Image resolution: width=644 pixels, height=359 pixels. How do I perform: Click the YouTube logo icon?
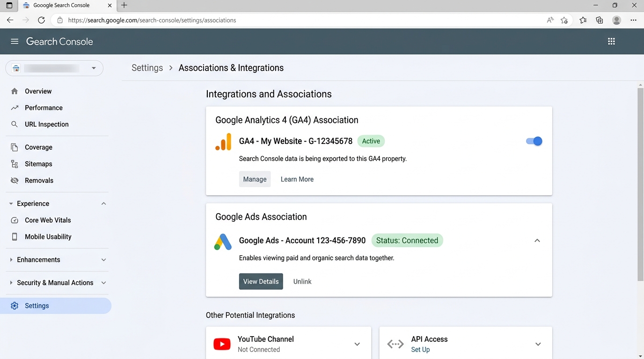pos(222,345)
